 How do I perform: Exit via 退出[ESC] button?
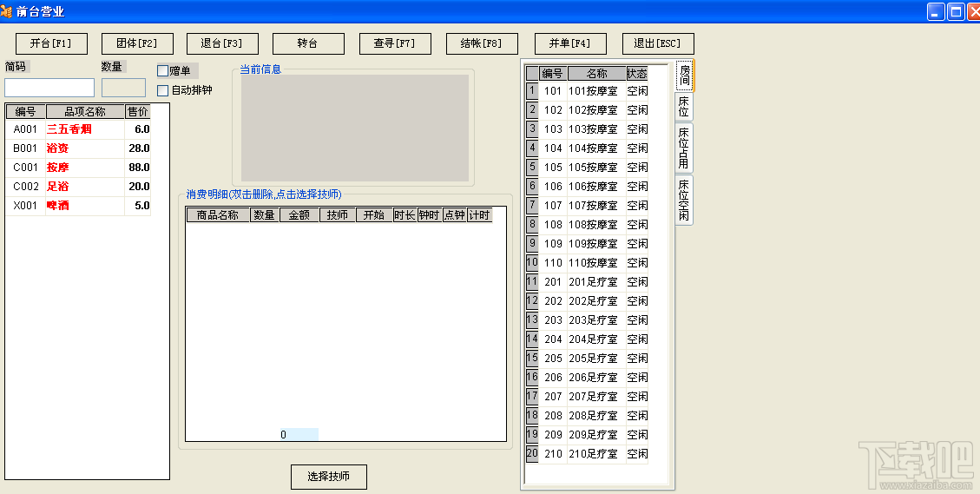658,43
